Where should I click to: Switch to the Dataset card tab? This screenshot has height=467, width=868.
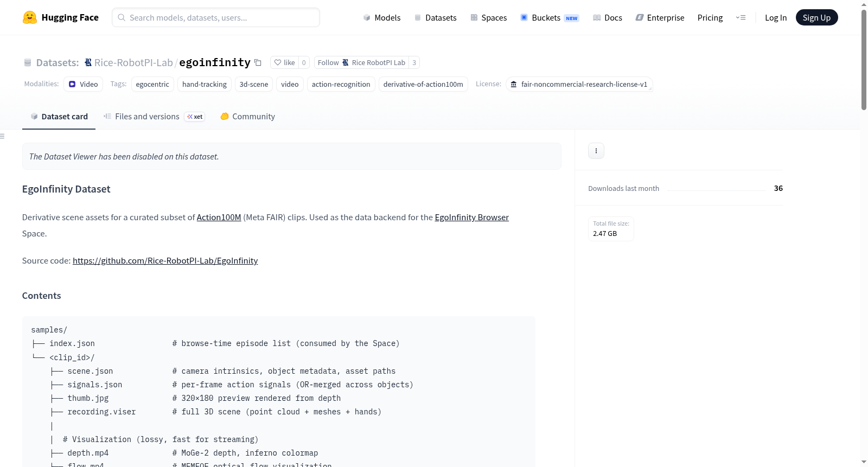pos(59,117)
